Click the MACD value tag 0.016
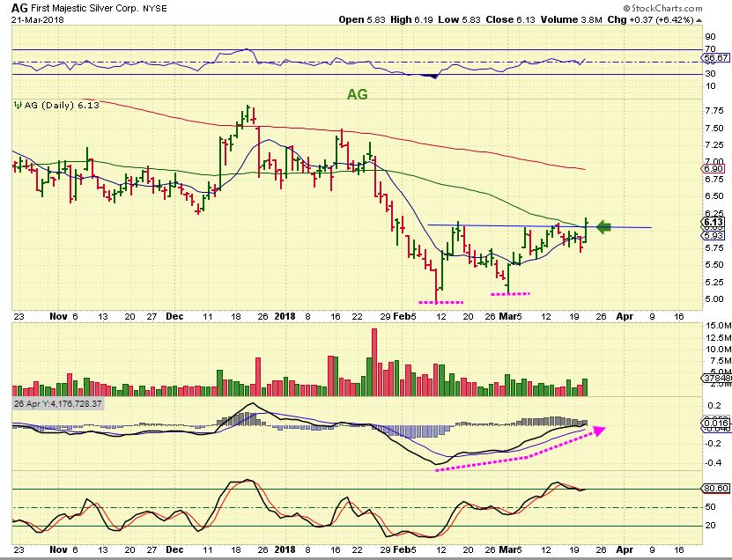 tap(715, 424)
